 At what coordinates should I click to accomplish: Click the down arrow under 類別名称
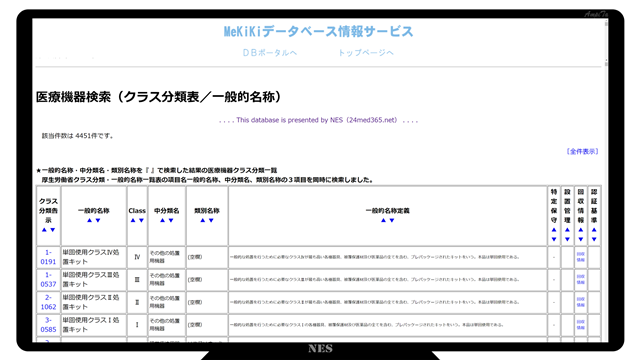pos(211,220)
